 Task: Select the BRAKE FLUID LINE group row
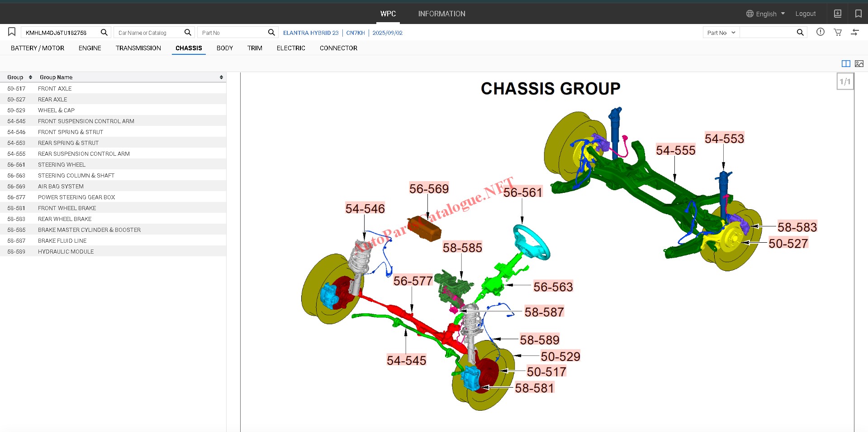point(62,241)
